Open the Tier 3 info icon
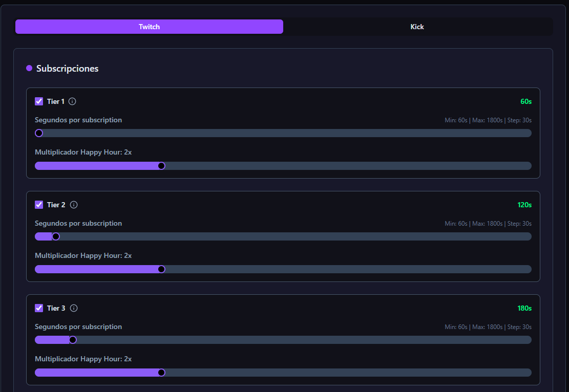The height and width of the screenshot is (392, 569). point(74,308)
